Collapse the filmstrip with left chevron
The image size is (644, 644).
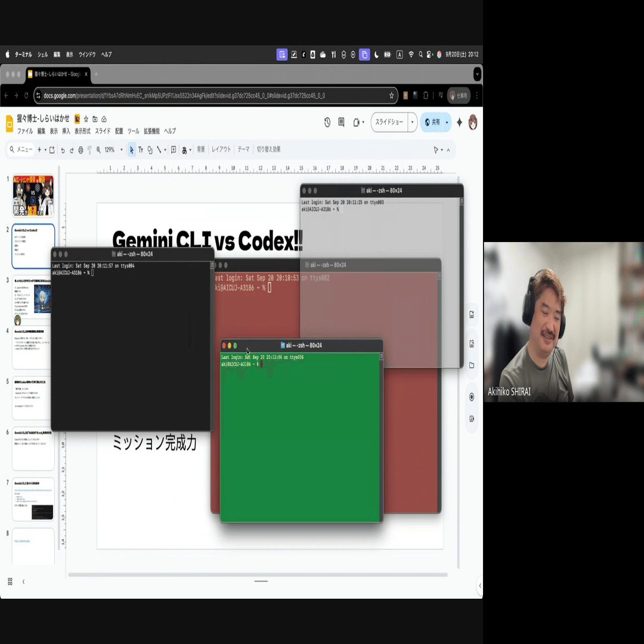[23, 581]
